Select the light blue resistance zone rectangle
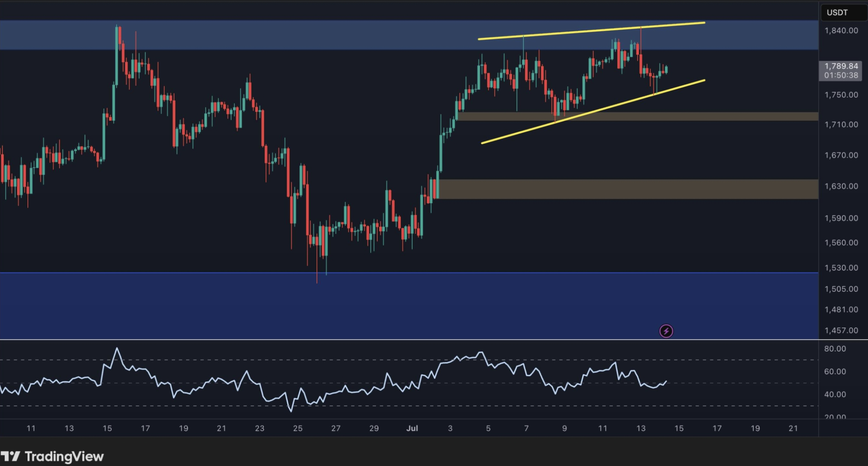 pyautogui.click(x=409, y=35)
